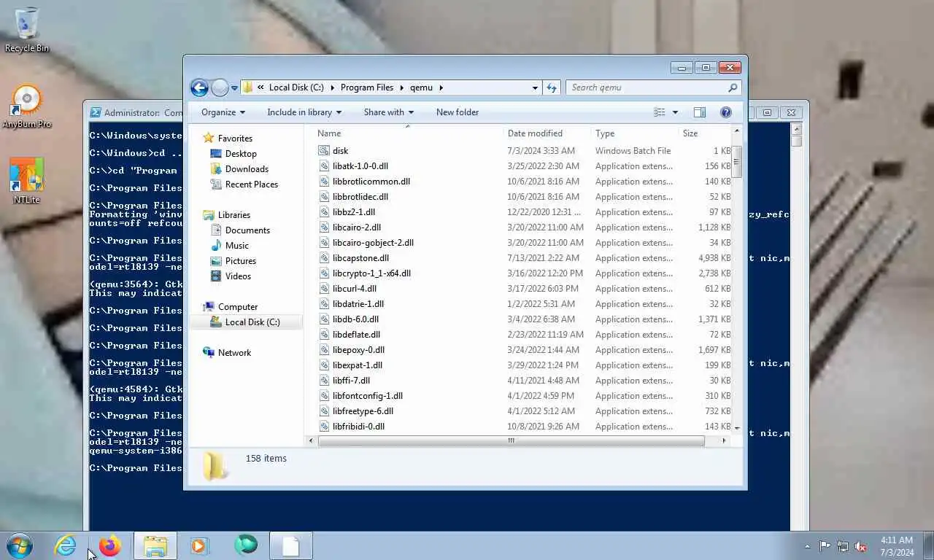Open the Windows Start button
Viewport: 934px width, 560px height.
[20, 545]
